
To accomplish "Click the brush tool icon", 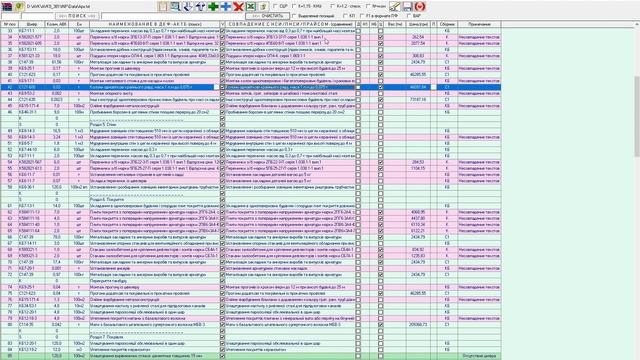I will (394, 6).
